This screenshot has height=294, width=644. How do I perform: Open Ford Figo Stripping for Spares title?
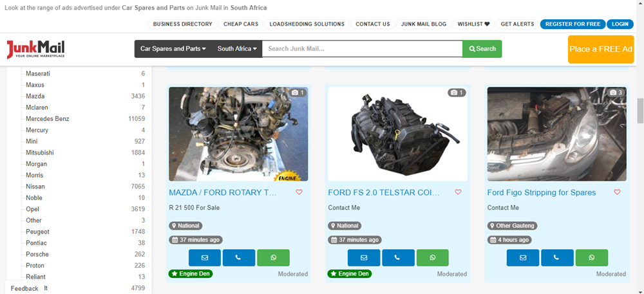542,193
